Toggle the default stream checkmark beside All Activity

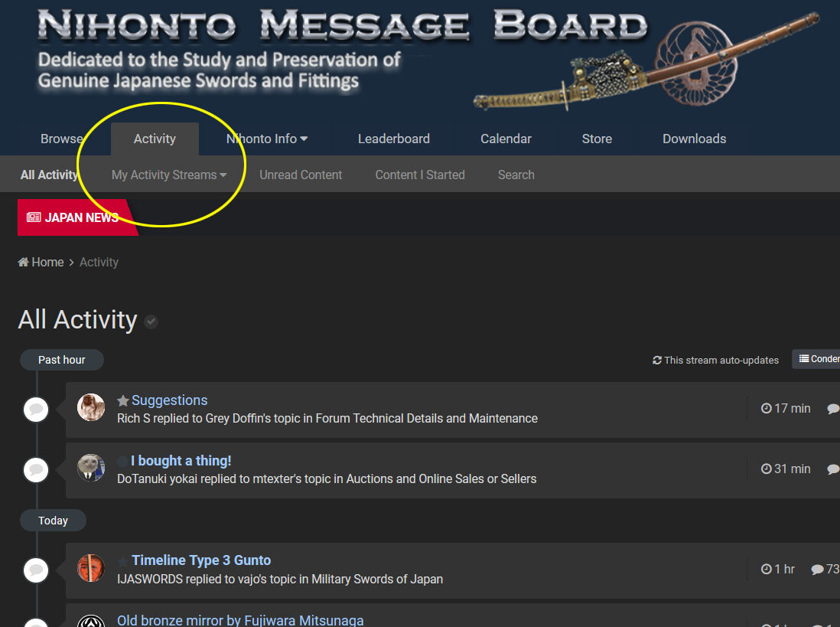(151, 322)
